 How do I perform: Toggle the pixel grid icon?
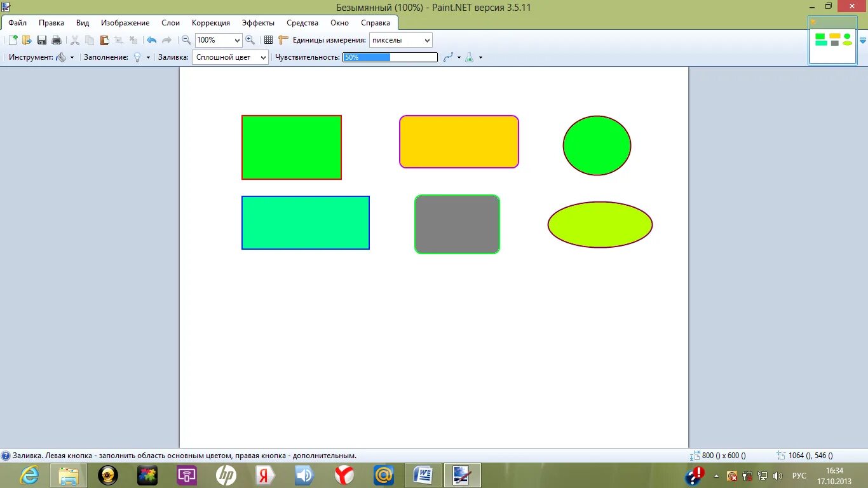click(x=268, y=40)
